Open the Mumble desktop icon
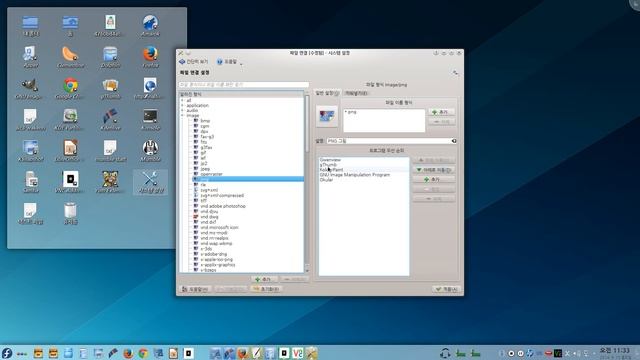The height and width of the screenshot is (360, 640). click(150, 151)
